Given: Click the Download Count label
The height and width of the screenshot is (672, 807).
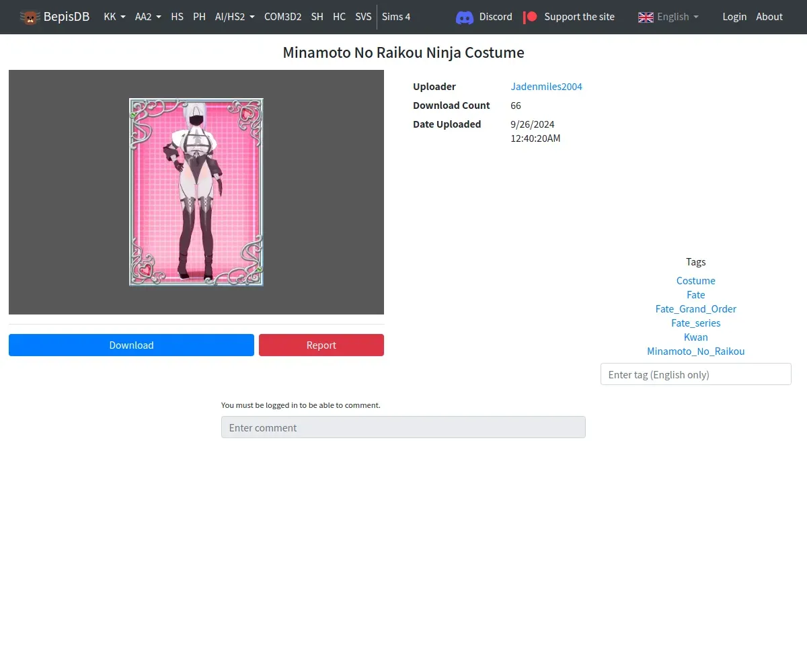Looking at the screenshot, I should [x=451, y=106].
